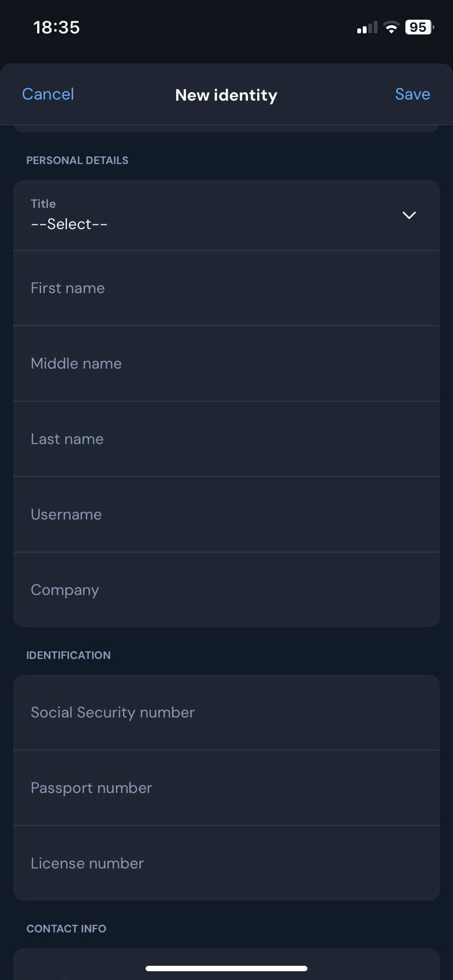Tap the home indicator bar
The width and height of the screenshot is (453, 980).
coord(226,969)
